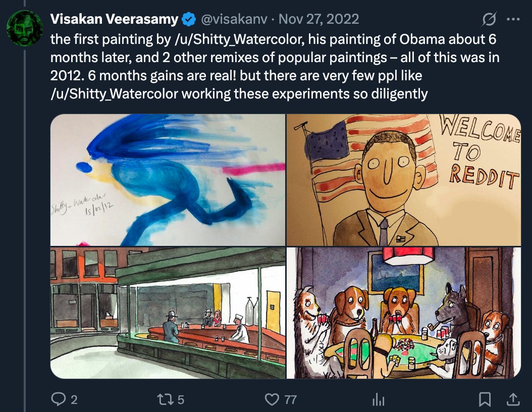Open the Obama Welcome to Reddit painting
Image resolution: width=532 pixels, height=412 pixels.
click(x=404, y=180)
